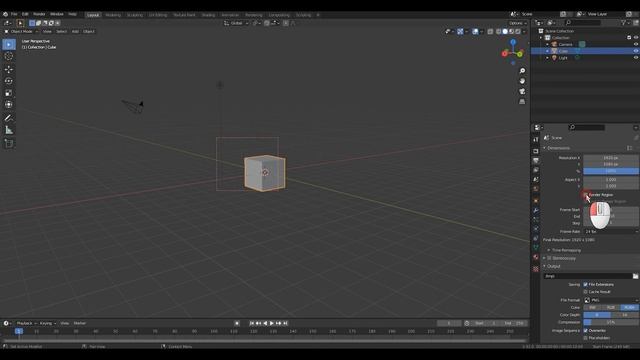The height and width of the screenshot is (360, 640).
Task: Open the Tool properties tab icon
Action: (x=536, y=140)
